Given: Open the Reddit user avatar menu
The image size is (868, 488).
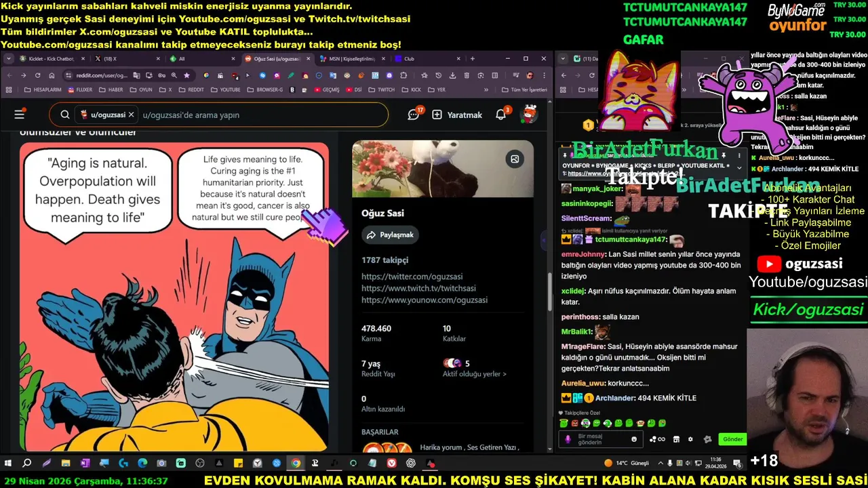Looking at the screenshot, I should 529,114.
